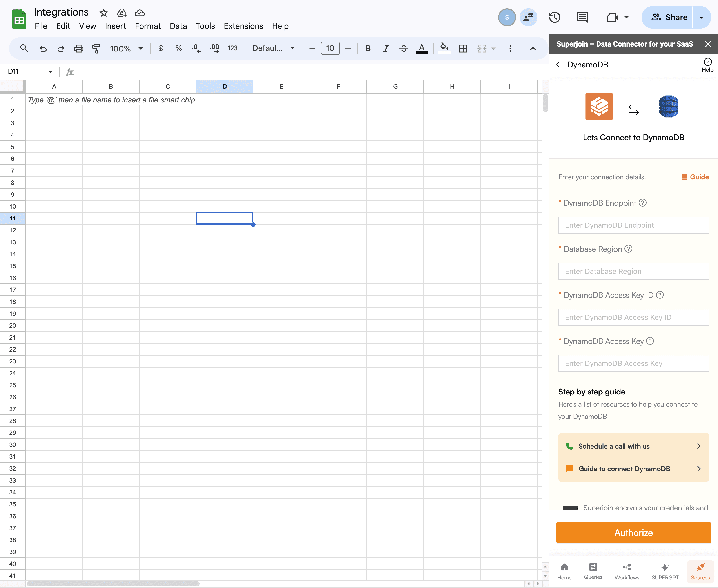Print the spreadsheet
Viewport: 718px width, 588px height.
point(79,48)
